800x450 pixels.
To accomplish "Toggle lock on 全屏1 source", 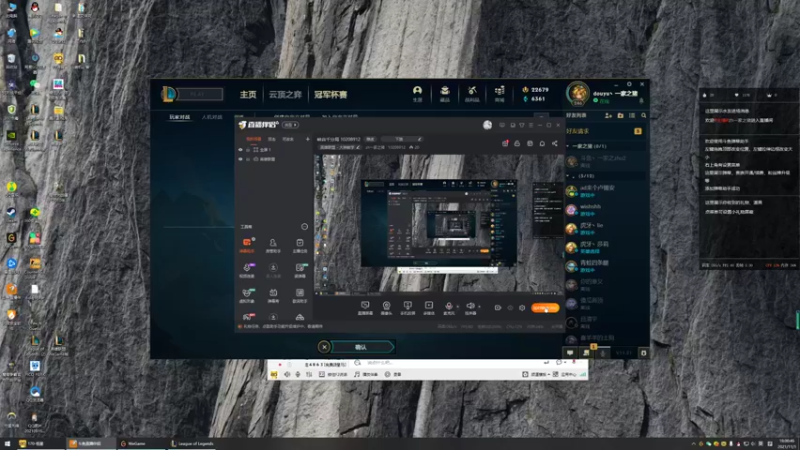I will [248, 150].
